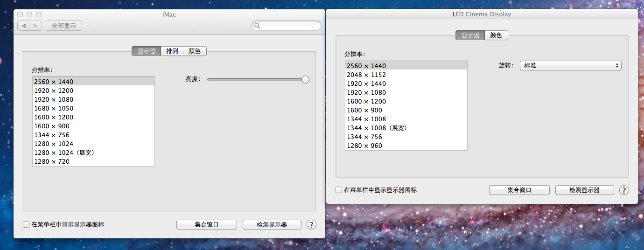
Task: Select 1600 × 900 in the LED Cinema Display list
Action: click(x=406, y=110)
